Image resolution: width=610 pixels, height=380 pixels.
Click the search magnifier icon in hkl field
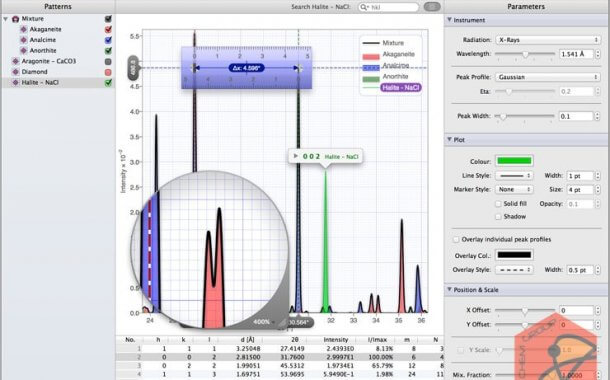pyautogui.click(x=364, y=7)
